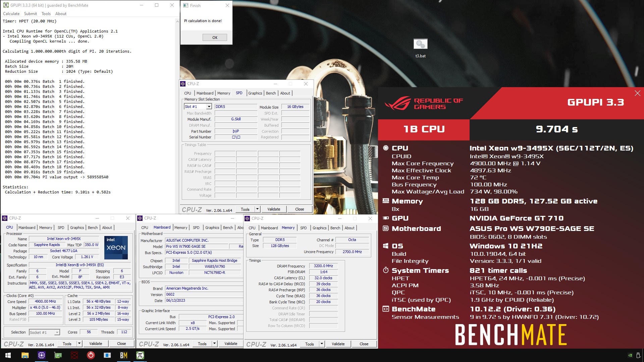The image size is (644, 362).
Task: Click the Module Manuf. G.Skill field
Action: point(236,119)
